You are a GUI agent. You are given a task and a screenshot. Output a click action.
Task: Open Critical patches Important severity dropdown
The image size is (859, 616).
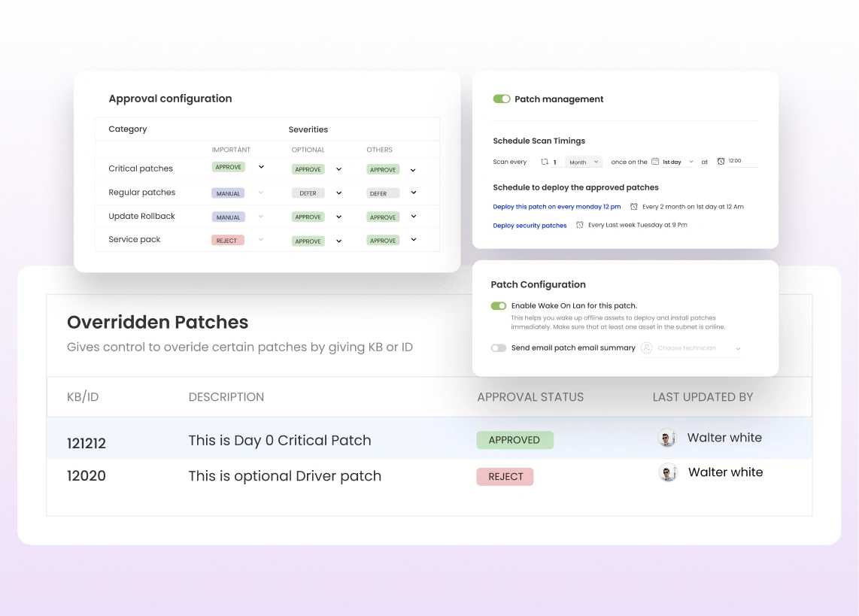point(261,167)
